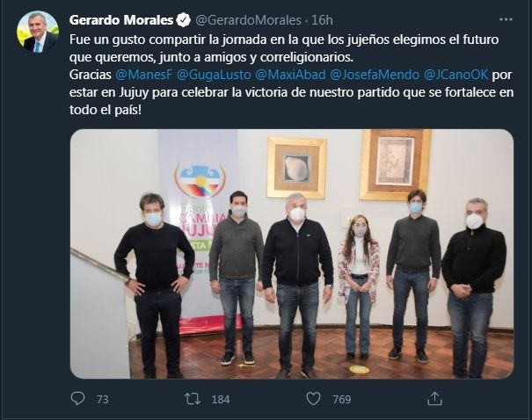Image resolution: width=532 pixels, height=420 pixels.
Task: Click the reply speech bubble icon
Action: (77, 399)
